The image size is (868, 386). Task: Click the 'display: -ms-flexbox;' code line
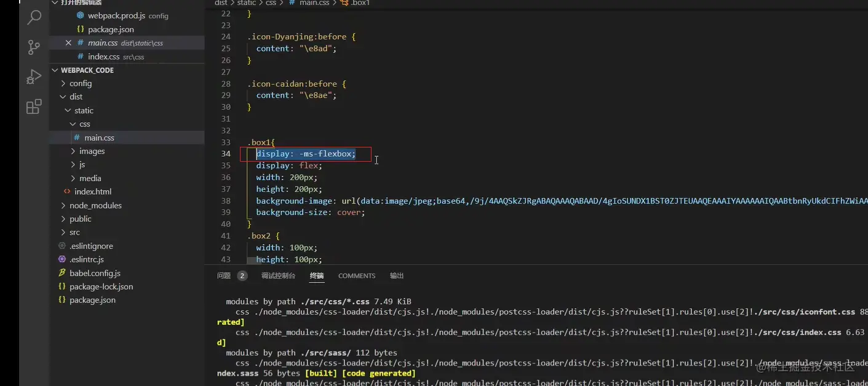306,154
